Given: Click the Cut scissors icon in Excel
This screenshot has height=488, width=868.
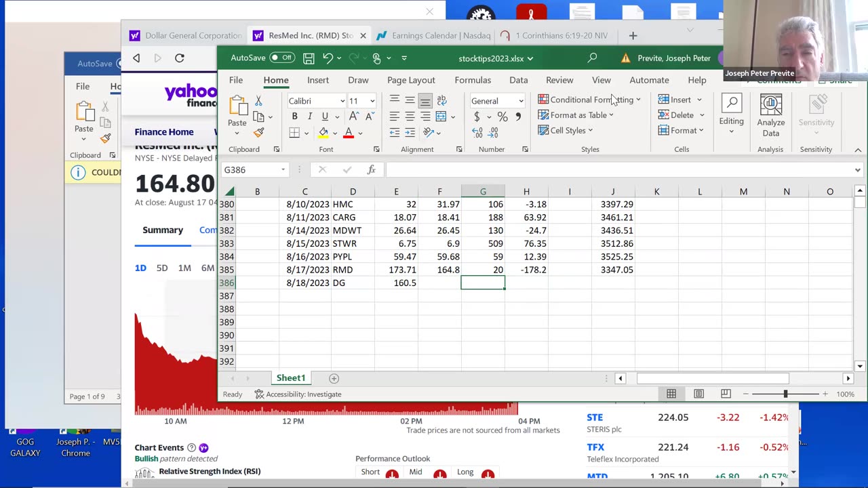Looking at the screenshot, I should (x=258, y=101).
